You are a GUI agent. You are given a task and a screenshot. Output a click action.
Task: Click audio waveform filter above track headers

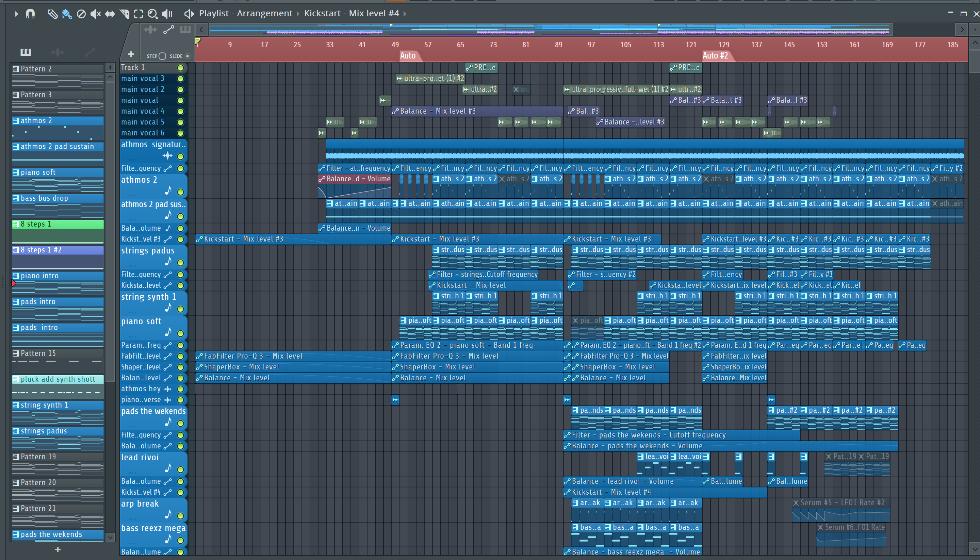click(150, 30)
